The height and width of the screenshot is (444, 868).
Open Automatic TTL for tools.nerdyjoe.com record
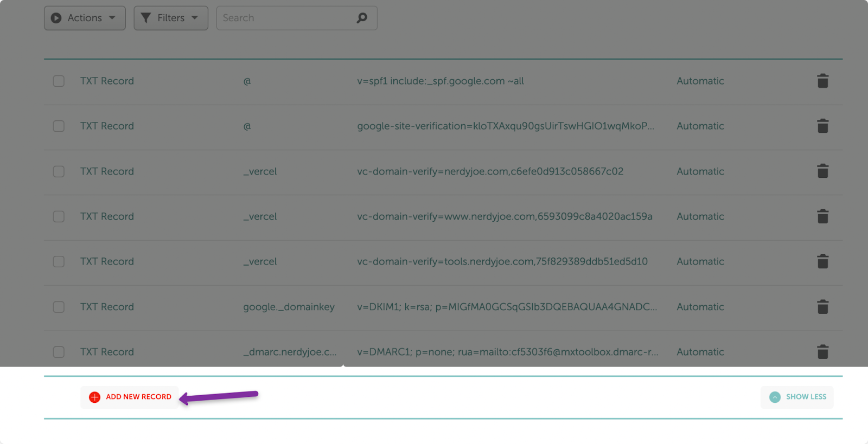pyautogui.click(x=700, y=261)
